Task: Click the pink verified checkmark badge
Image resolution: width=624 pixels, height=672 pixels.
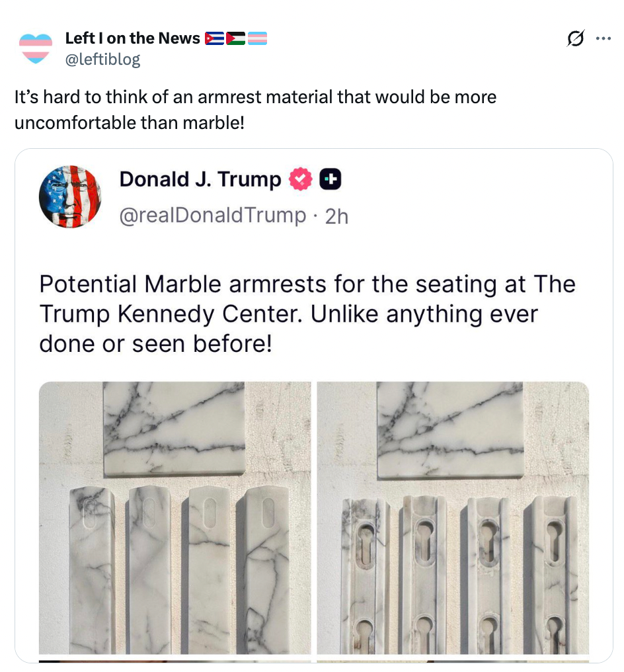Action: (x=301, y=179)
